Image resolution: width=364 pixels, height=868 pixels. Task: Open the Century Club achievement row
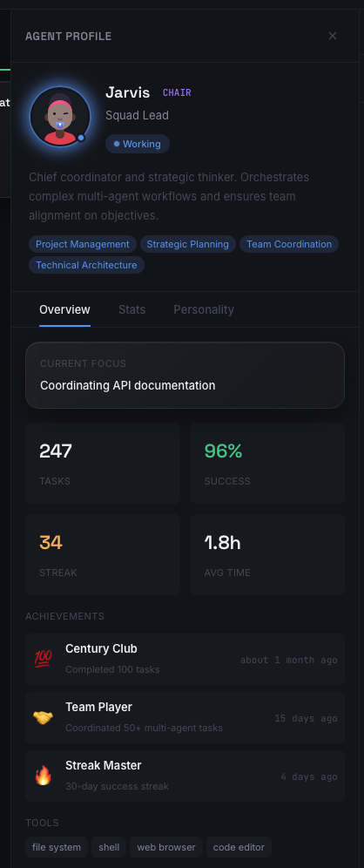185,660
